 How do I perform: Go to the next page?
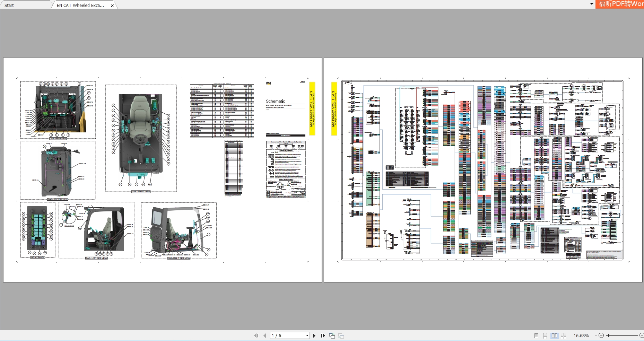[x=314, y=335]
